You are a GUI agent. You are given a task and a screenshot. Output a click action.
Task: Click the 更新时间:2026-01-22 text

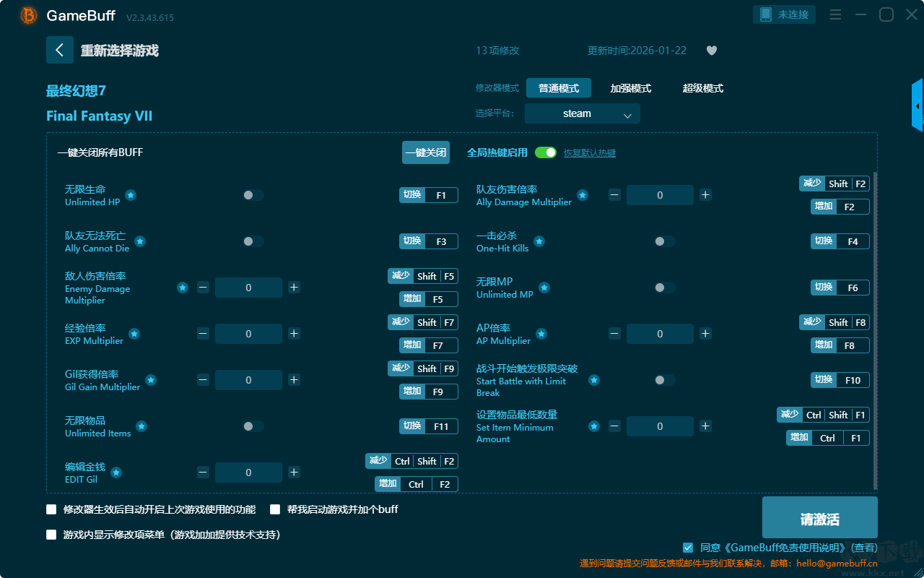click(637, 51)
